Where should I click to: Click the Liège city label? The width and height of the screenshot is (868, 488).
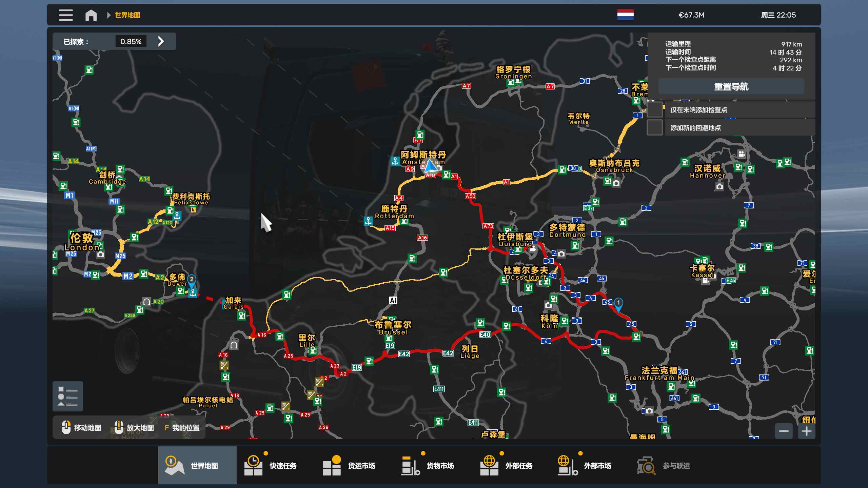(470, 352)
